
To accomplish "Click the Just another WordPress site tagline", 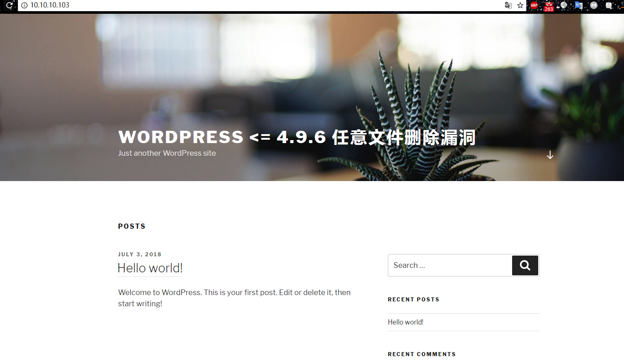I will pyautogui.click(x=167, y=153).
